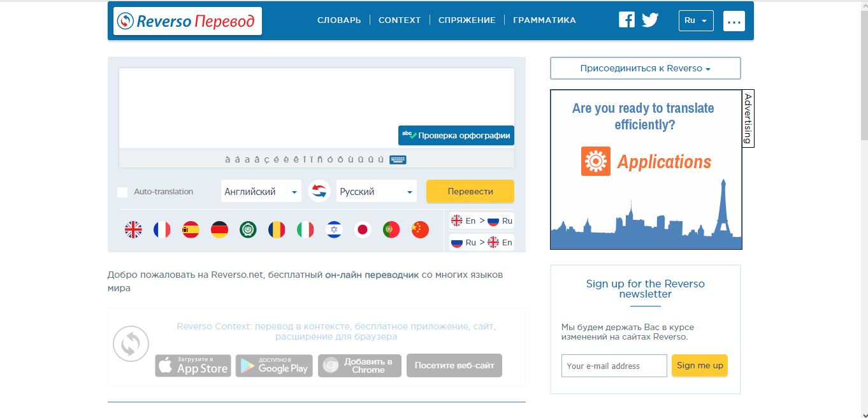Screen dimensions: 868x418
Task: Select the French flag language
Action: [162, 229]
